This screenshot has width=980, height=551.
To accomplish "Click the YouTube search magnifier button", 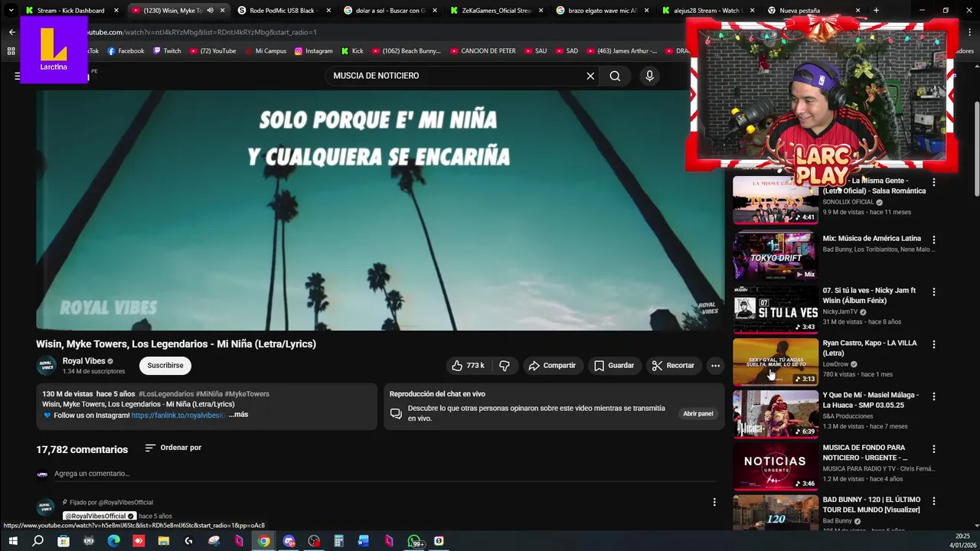I will [x=615, y=76].
